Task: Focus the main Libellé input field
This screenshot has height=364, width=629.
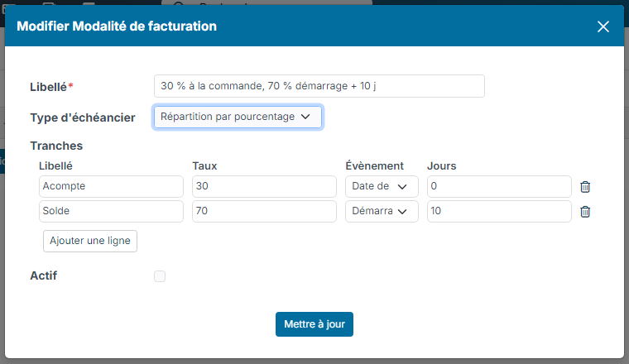Action: 319,86
